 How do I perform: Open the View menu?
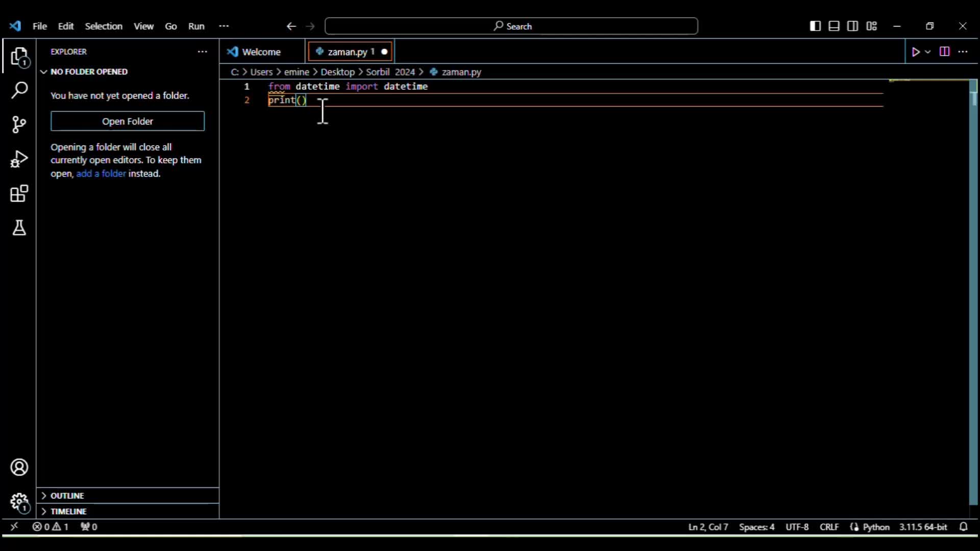(x=143, y=26)
